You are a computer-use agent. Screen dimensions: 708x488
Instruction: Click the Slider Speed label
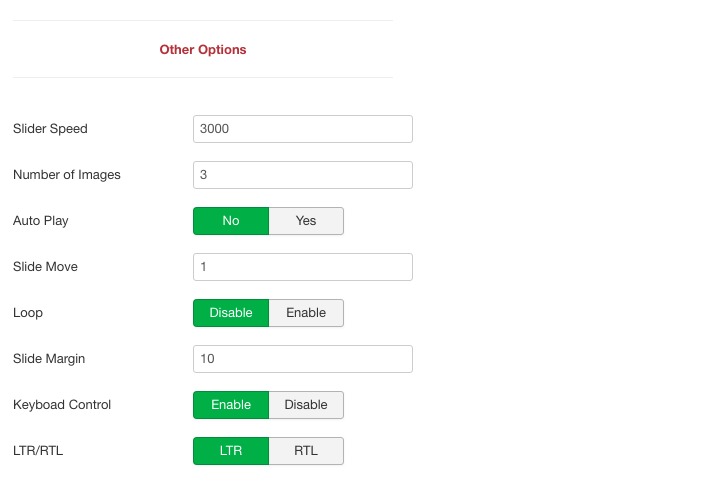(50, 129)
